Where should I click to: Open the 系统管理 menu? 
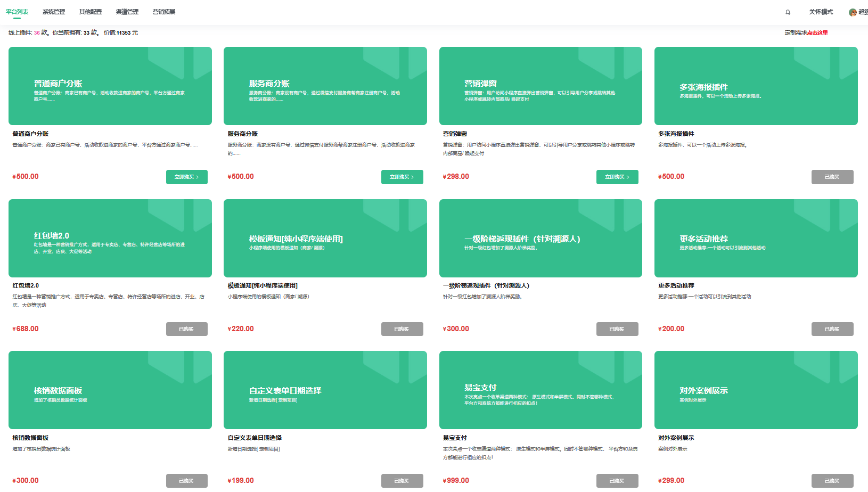click(54, 12)
